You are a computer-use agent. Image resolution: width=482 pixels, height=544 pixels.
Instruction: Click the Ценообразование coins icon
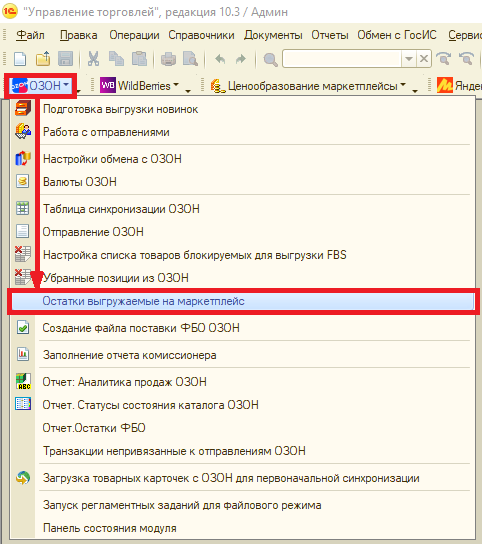[x=218, y=85]
